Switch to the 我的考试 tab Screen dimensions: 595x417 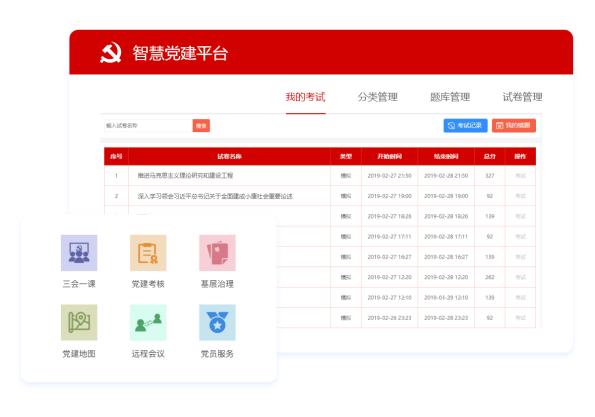(x=305, y=97)
